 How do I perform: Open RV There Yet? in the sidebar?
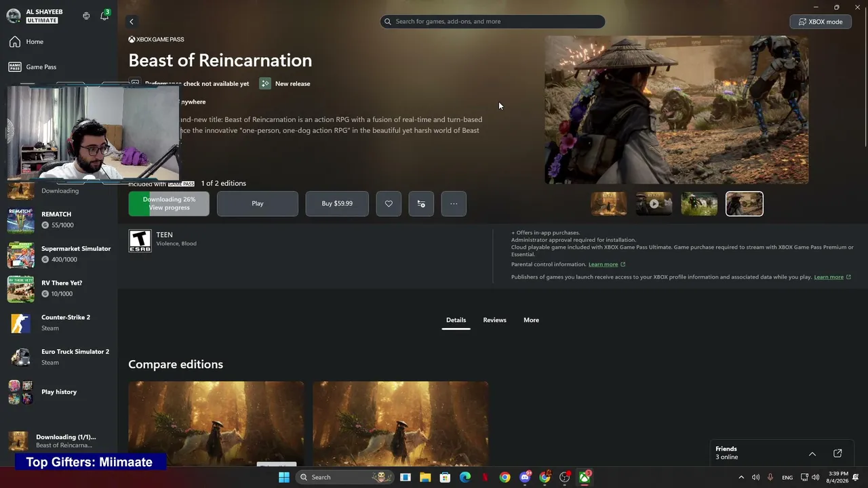(58, 289)
